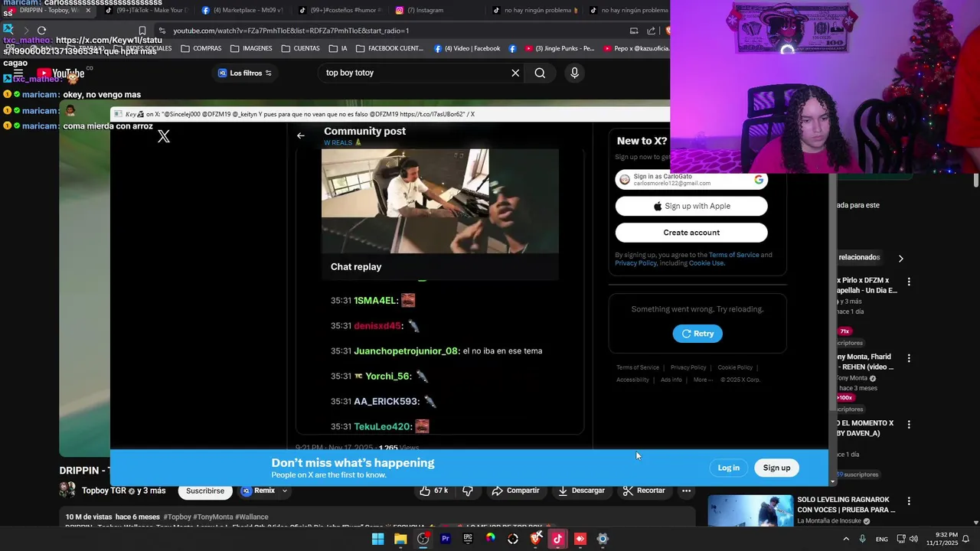Launch Adobe Premiere Pro from taskbar

point(446,539)
